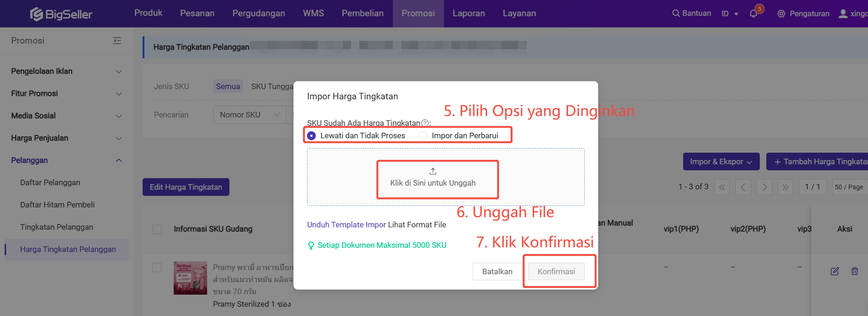Click the Konfirmasi button
Screen dimensions: 868x316
(x=556, y=271)
